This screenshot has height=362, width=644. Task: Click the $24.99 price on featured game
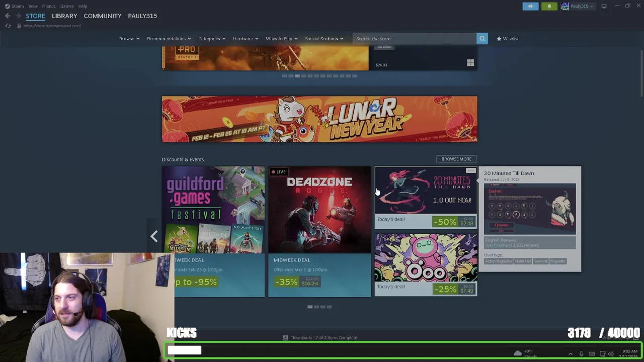pyautogui.click(x=381, y=65)
